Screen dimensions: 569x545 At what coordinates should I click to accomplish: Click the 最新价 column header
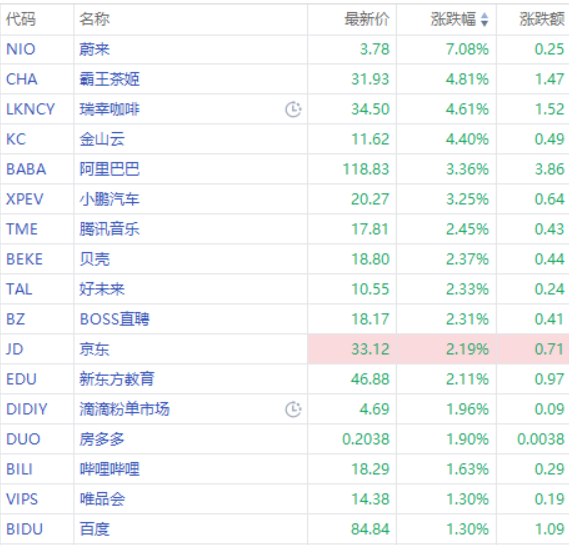pyautogui.click(x=367, y=19)
